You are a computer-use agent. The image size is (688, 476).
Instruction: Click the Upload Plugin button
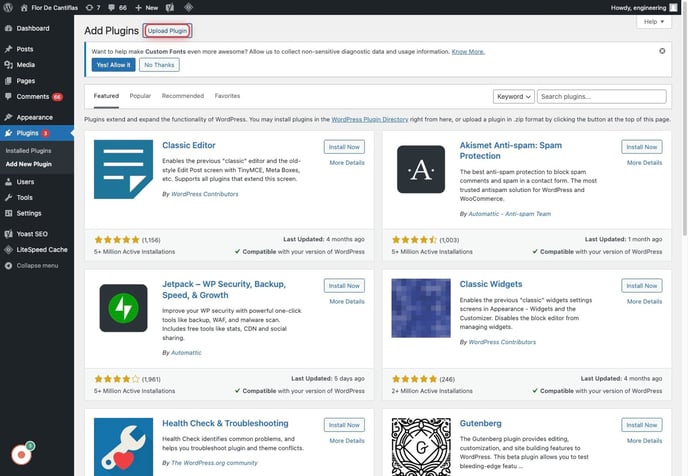[x=166, y=31]
